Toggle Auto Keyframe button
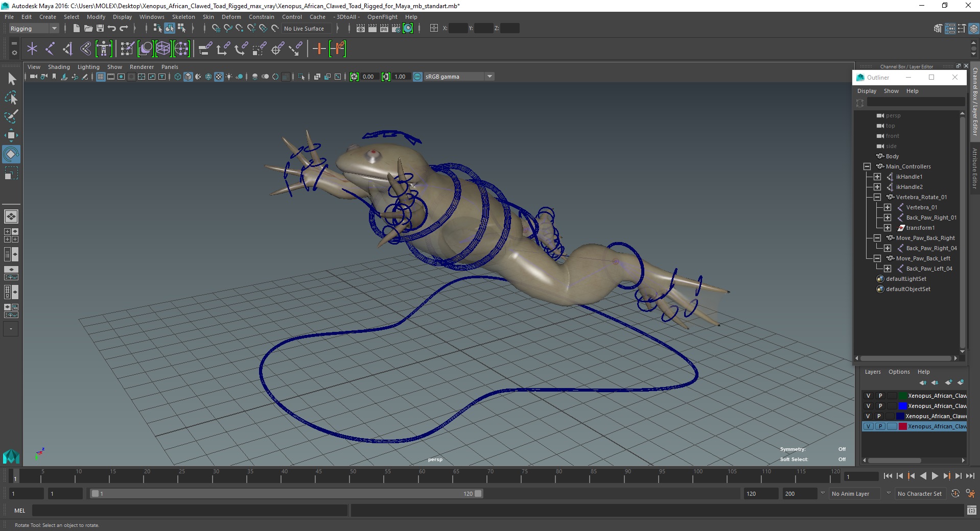The height and width of the screenshot is (531, 980). 955,494
